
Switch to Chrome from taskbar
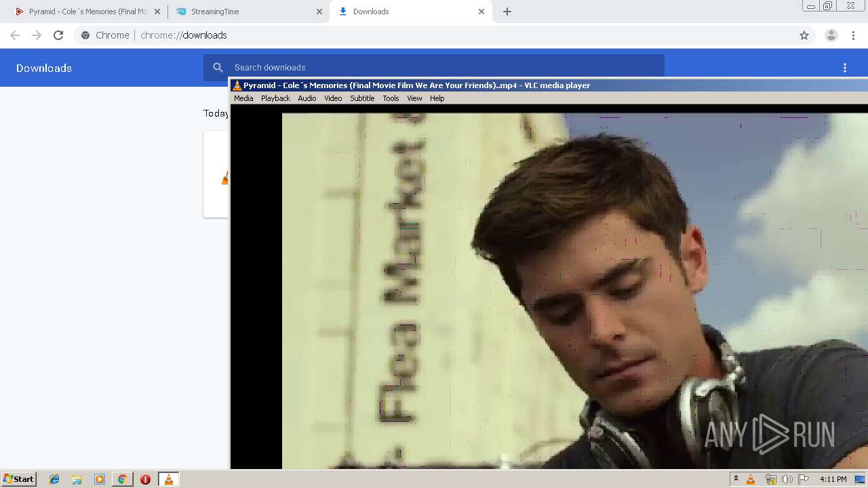(123, 479)
